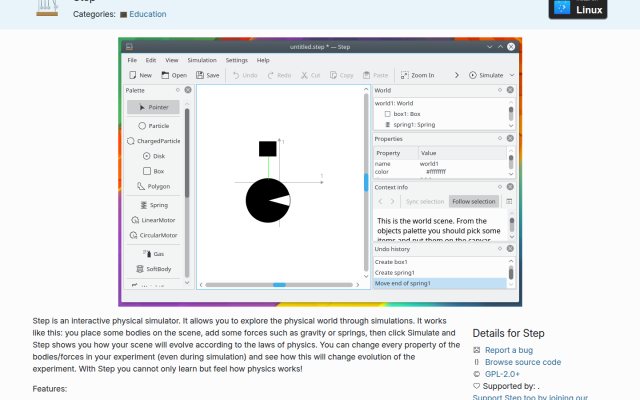Image resolution: width=640 pixels, height=400 pixels.
Task: Expand the toolbar overflow chevron
Action: 456,75
